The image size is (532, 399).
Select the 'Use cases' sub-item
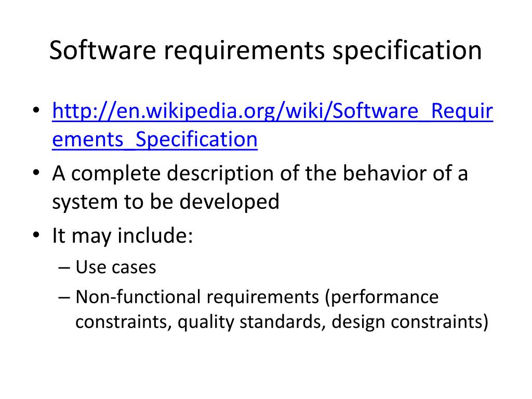(116, 268)
